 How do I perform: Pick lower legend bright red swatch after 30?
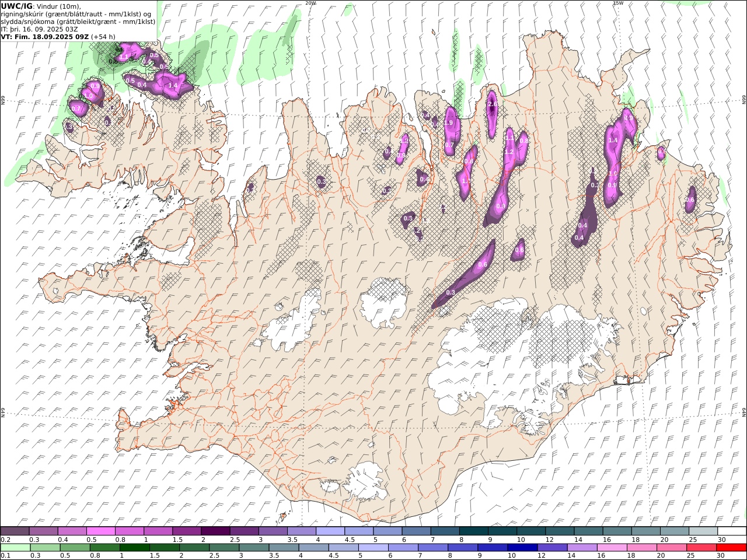click(731, 547)
